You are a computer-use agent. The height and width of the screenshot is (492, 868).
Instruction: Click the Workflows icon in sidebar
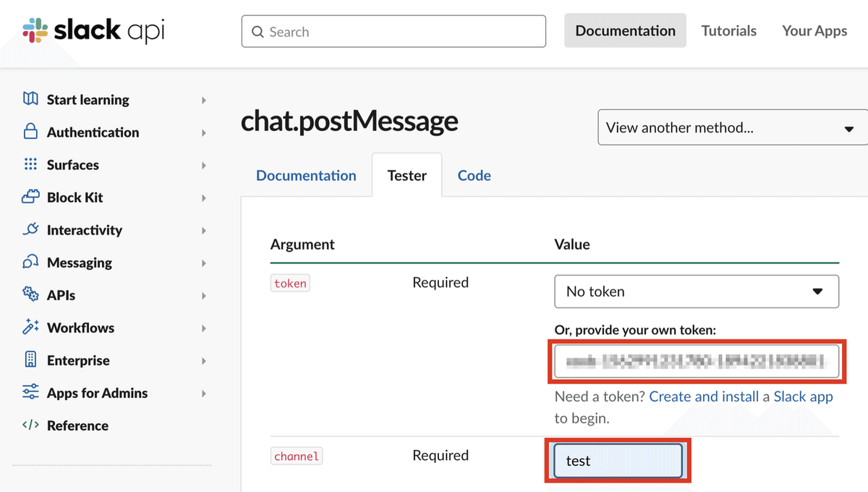(x=30, y=327)
